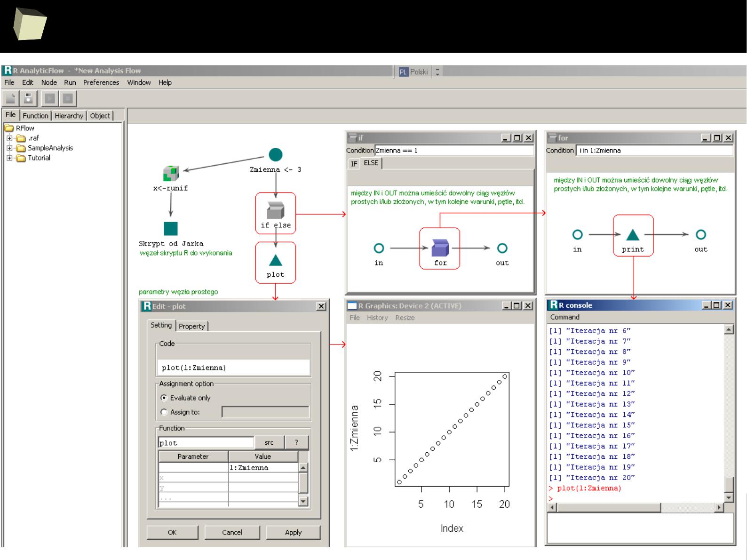Viewport: 747px width, 560px height.
Task: Expand the .raf folder tree node
Action: click(9, 138)
